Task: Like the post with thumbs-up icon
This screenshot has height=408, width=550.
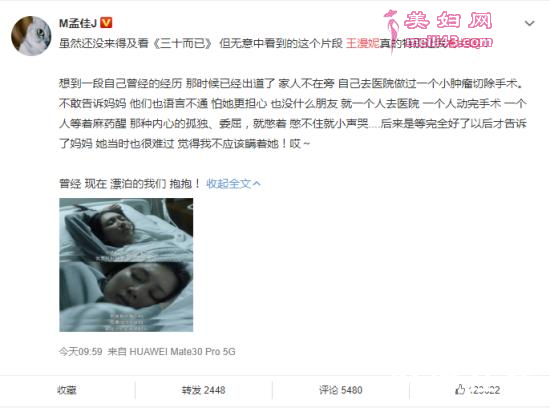Action: [x=460, y=389]
